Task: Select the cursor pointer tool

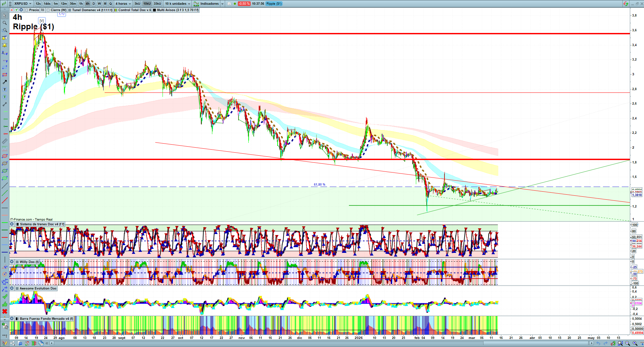Action: (x=5, y=15)
